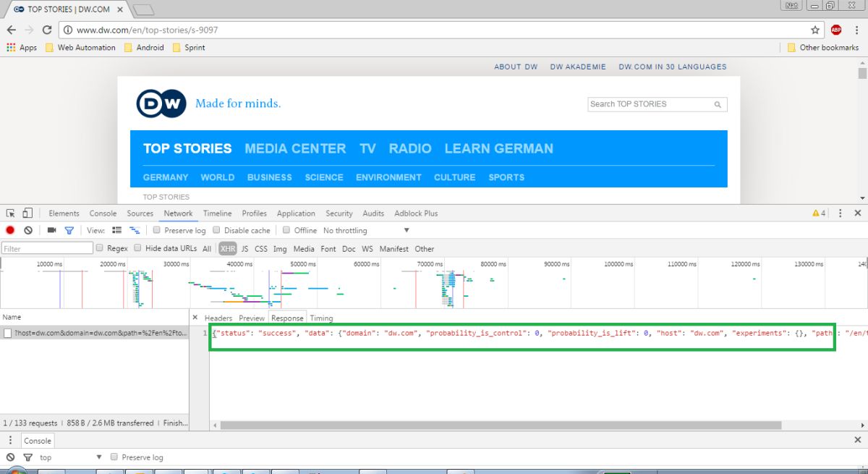Check Hide data URLs
This screenshot has height=474, width=868.
(x=138, y=248)
